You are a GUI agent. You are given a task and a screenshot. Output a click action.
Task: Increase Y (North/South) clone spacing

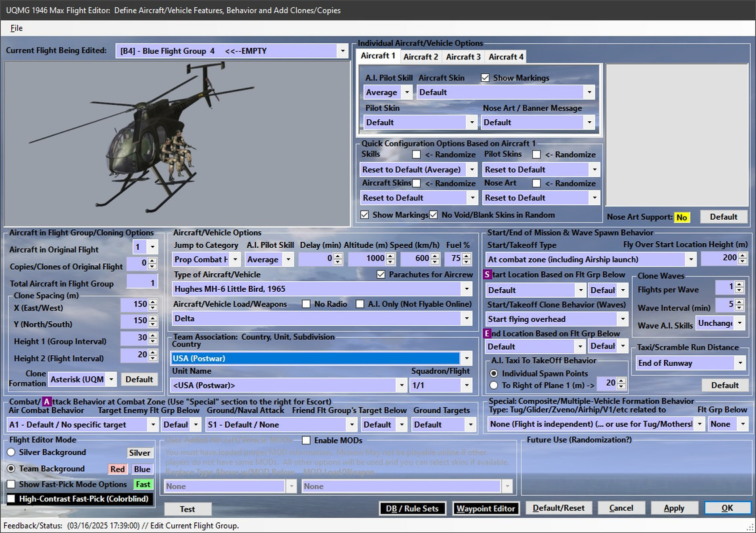[153, 318]
